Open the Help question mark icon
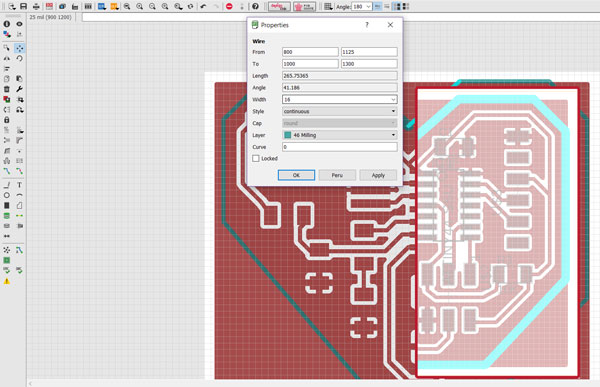This screenshot has width=600, height=387. pos(255,6)
